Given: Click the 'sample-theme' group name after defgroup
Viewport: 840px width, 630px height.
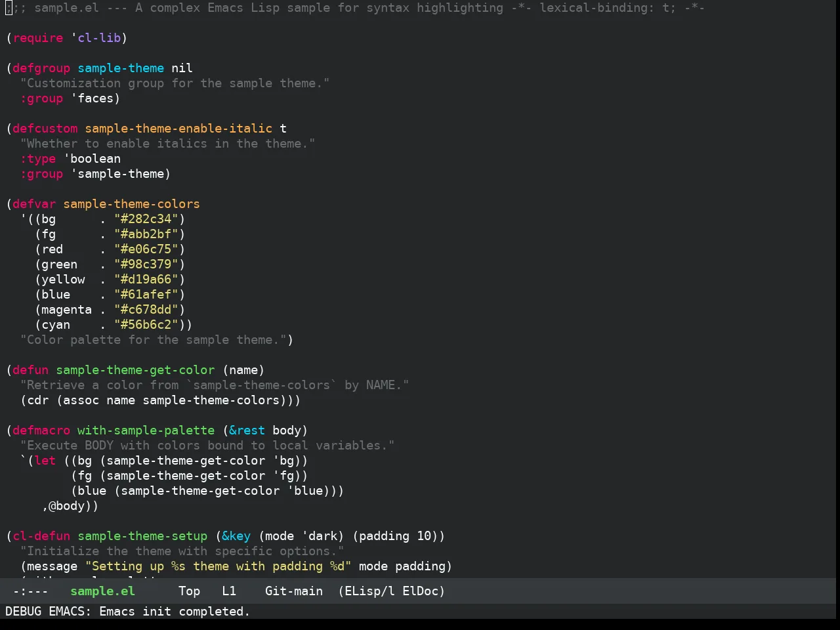Looking at the screenshot, I should click(x=121, y=68).
